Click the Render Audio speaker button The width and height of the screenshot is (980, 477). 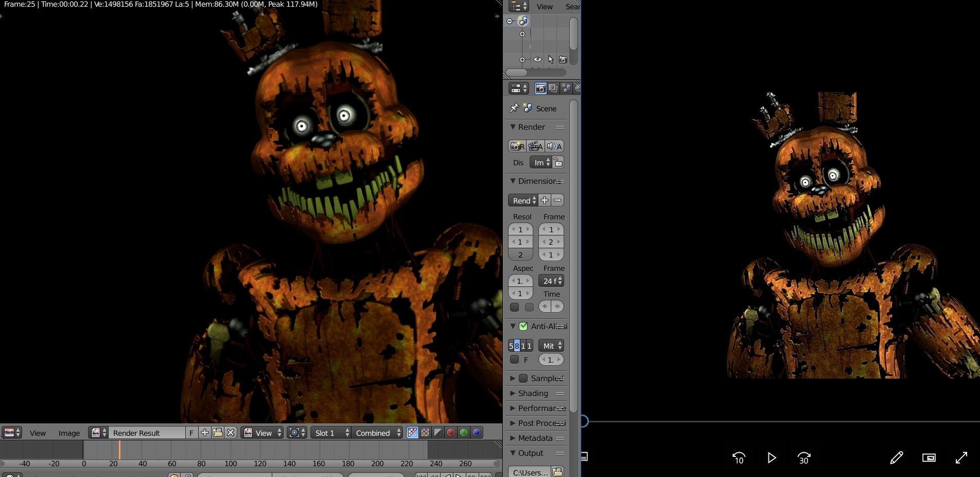click(x=554, y=146)
